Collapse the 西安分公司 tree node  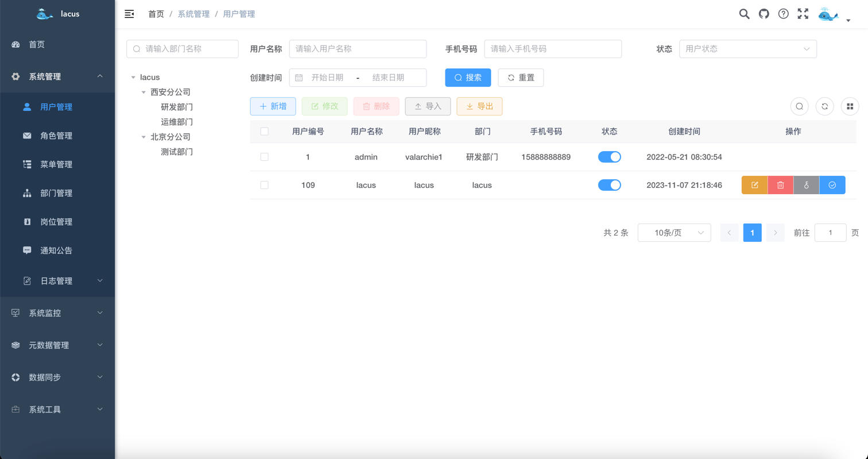144,92
